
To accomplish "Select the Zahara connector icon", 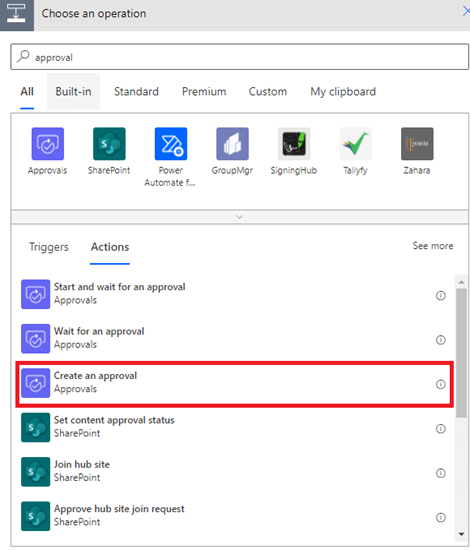I will click(x=417, y=144).
